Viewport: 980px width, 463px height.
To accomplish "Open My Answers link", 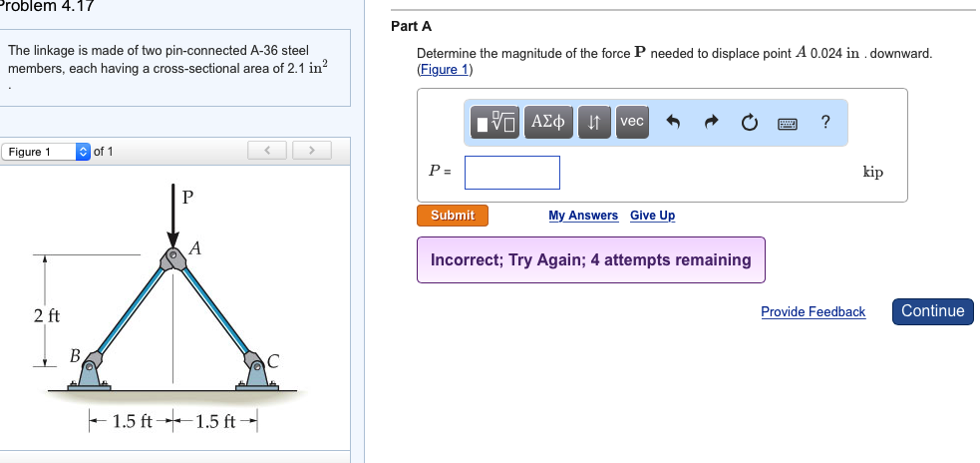I will (x=583, y=216).
